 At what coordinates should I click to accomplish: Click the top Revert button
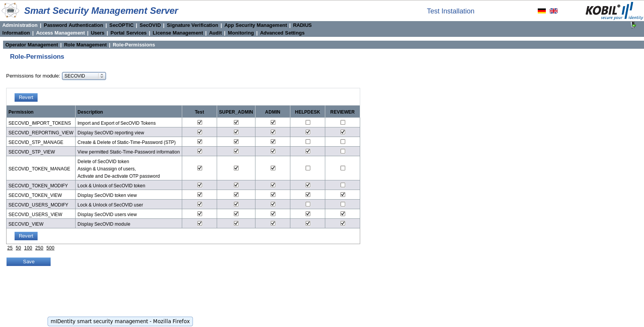tap(26, 97)
